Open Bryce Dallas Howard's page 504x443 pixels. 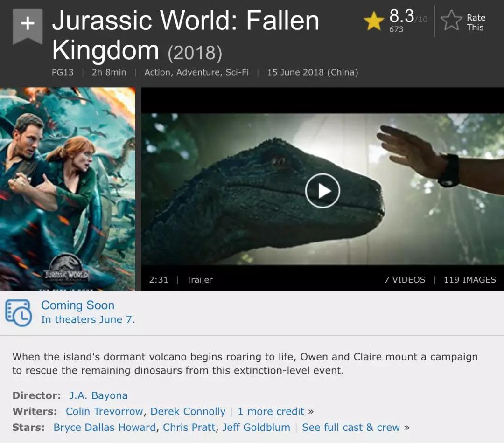(x=105, y=428)
